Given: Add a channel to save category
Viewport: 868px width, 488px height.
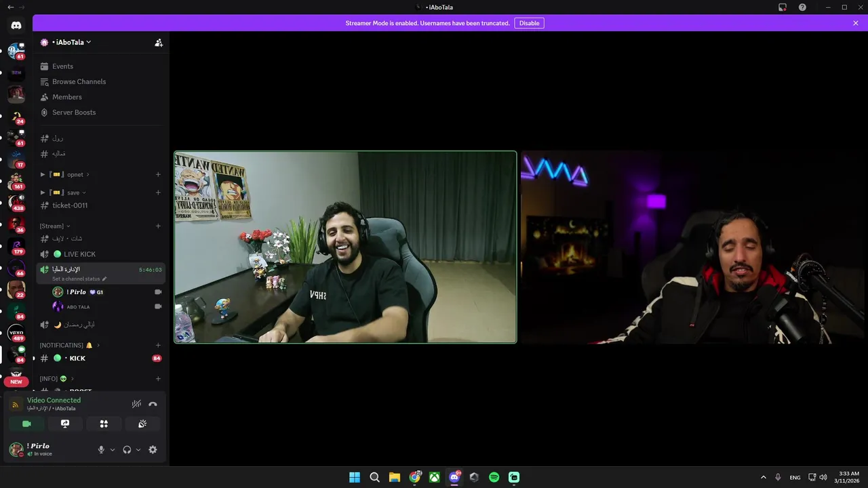Looking at the screenshot, I should [158, 192].
